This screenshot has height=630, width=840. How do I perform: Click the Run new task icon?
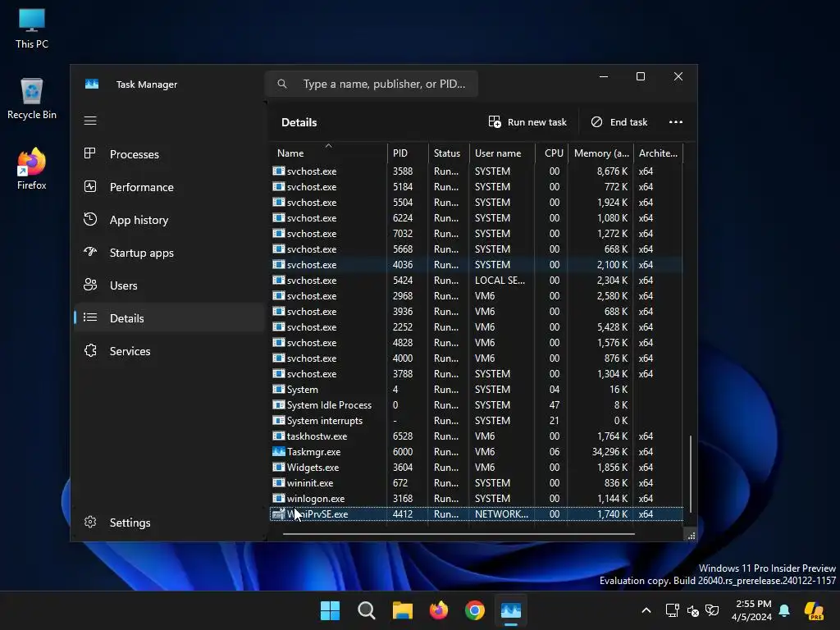click(x=495, y=121)
